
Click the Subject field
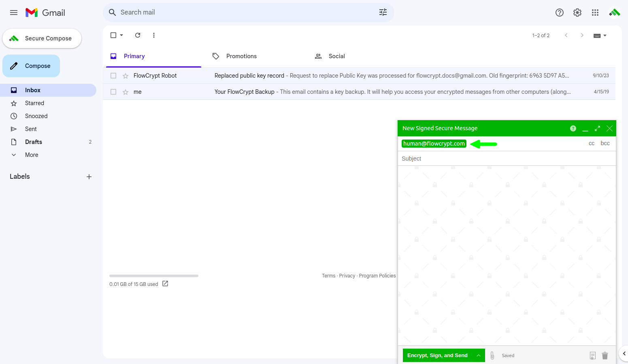[x=507, y=159]
